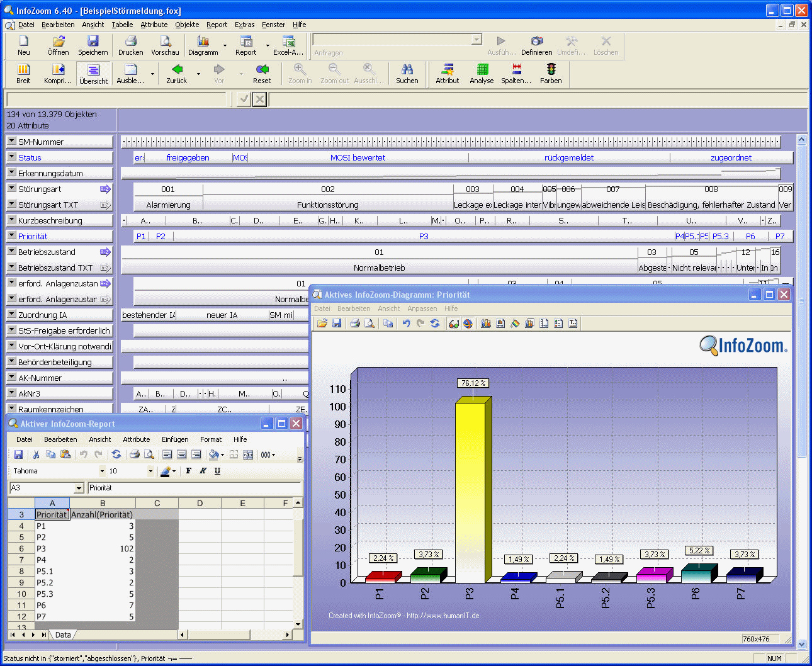Click the Farben traffic light icon
812x666 pixels.
coord(551,69)
